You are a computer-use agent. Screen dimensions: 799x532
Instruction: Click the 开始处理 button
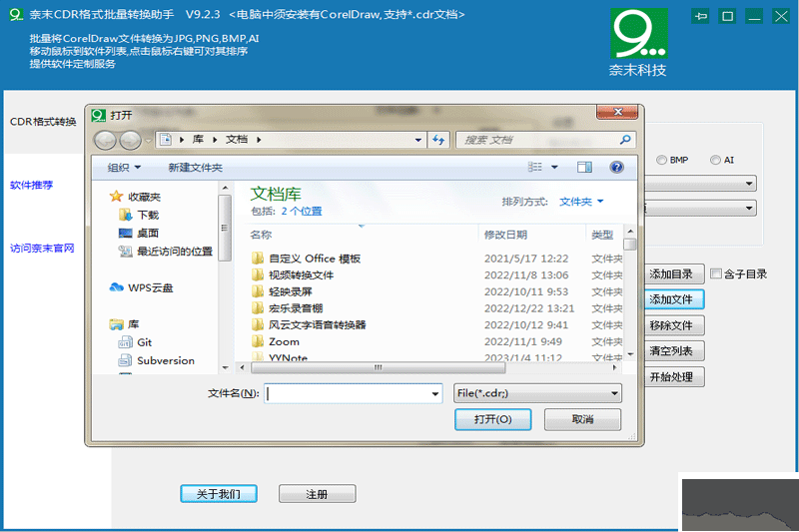coord(673,377)
